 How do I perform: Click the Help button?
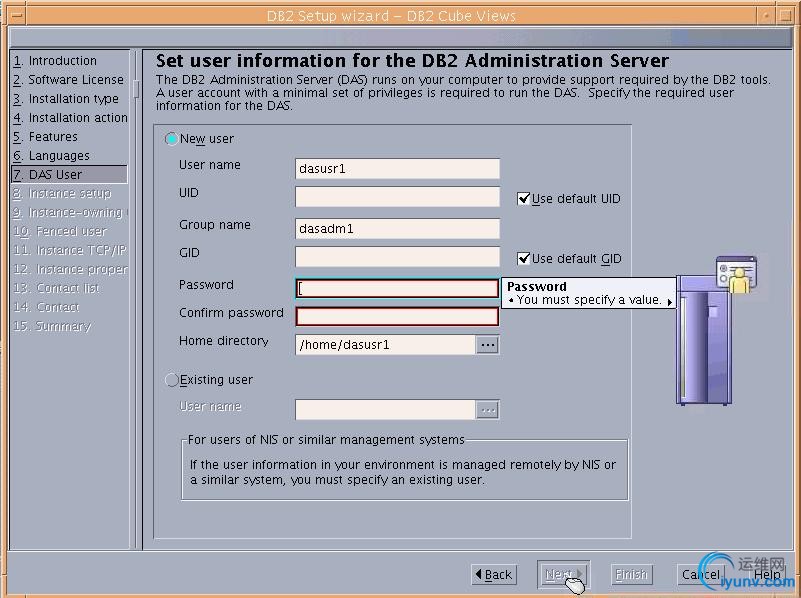767,575
